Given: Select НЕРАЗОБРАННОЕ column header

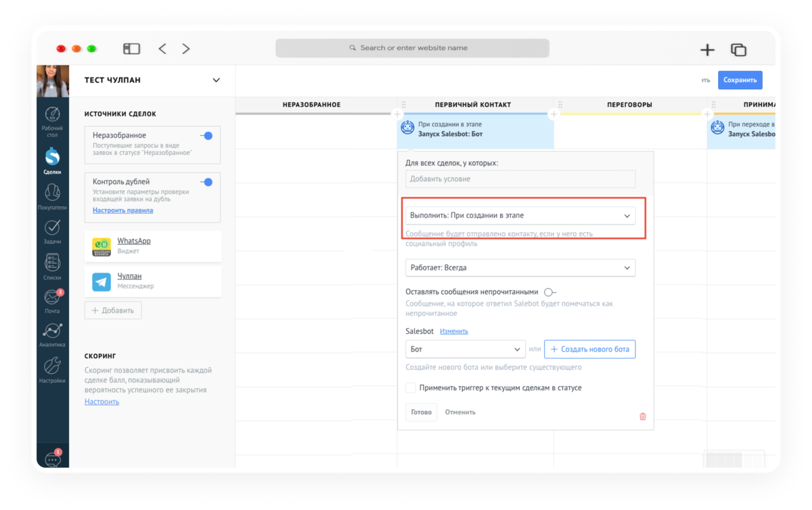Looking at the screenshot, I should point(311,105).
